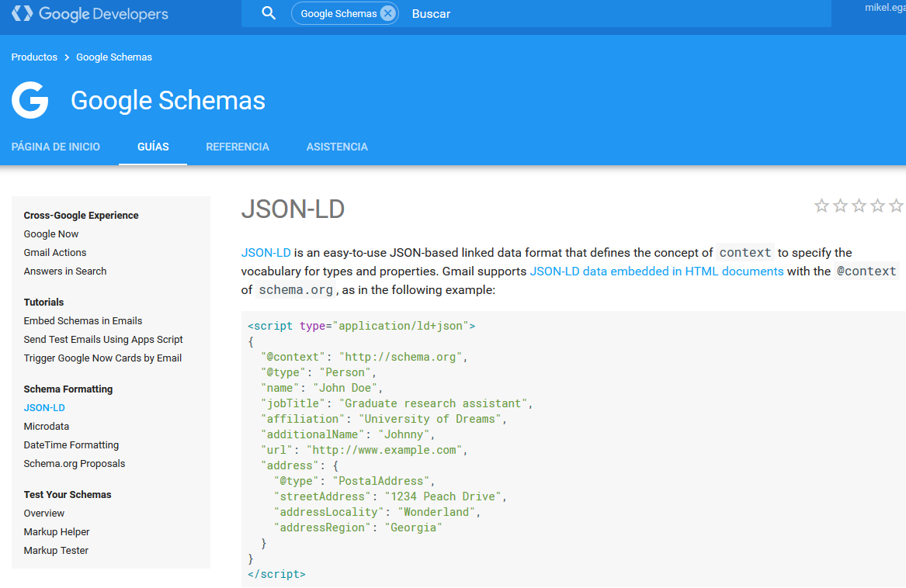Click the search magnifier icon

pos(269,13)
